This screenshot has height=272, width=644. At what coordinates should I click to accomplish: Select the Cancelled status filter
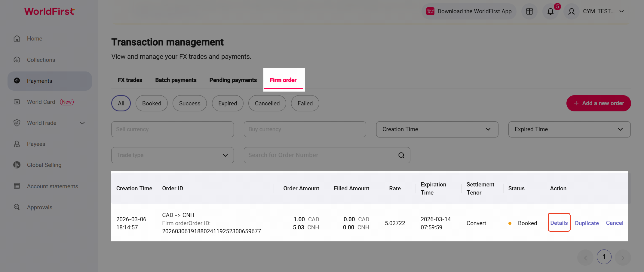(x=267, y=103)
